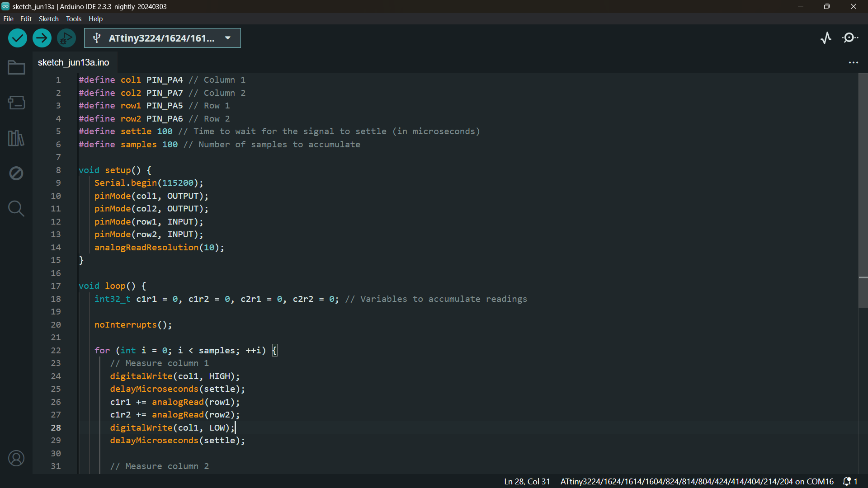Open the Search sidebar icon
This screenshot has width=868, height=488.
pos(16,208)
